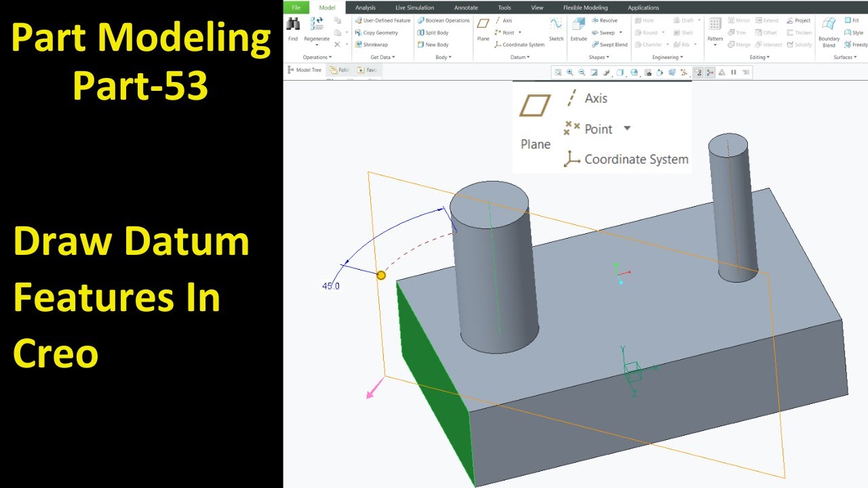Open the View Manager icon
Screen dimensions: 868x488
648,73
